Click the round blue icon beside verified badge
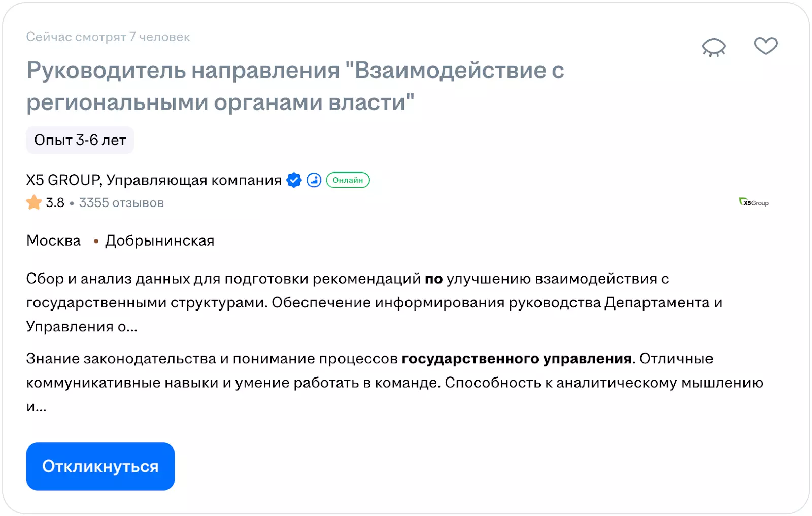Image resolution: width=812 pixels, height=516 pixels. pos(314,180)
